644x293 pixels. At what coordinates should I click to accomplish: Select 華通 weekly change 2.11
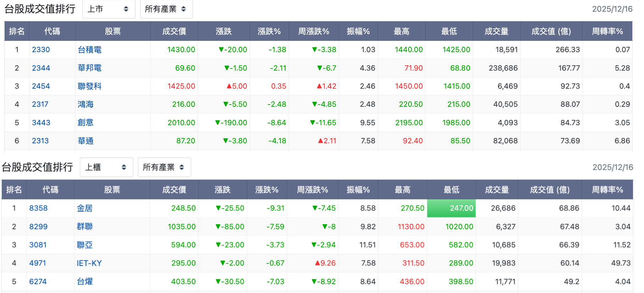(327, 141)
